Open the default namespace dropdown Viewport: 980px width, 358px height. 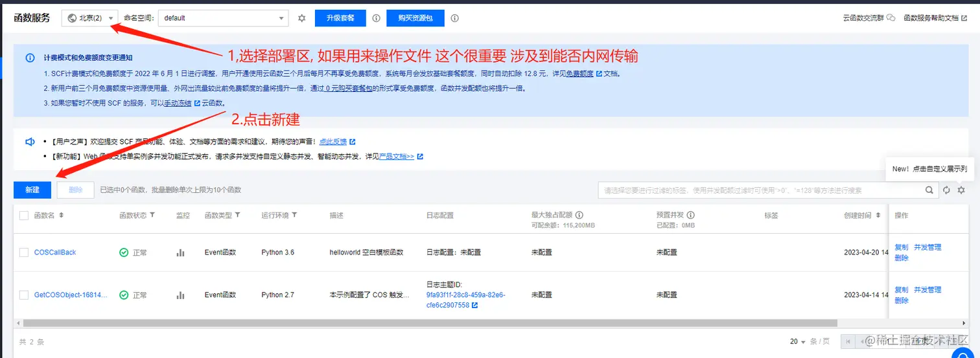click(224, 18)
